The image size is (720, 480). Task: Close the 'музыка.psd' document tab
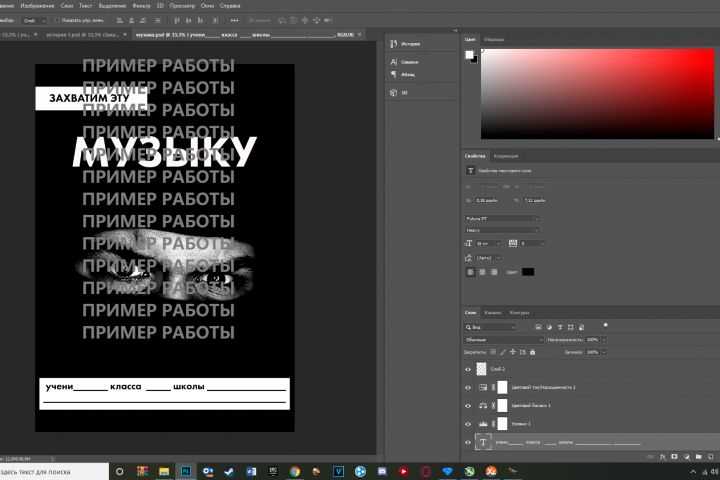click(x=360, y=34)
